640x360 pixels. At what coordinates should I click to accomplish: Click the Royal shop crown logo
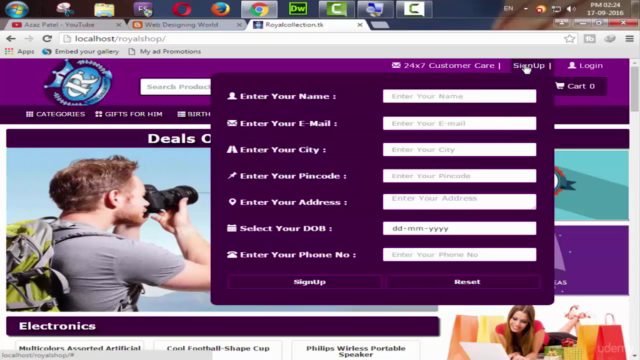pyautogui.click(x=78, y=82)
